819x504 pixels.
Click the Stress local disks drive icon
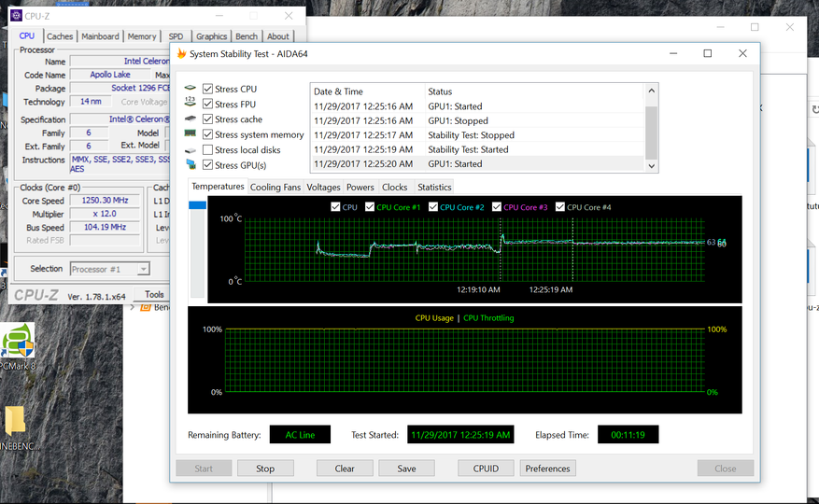coord(191,150)
